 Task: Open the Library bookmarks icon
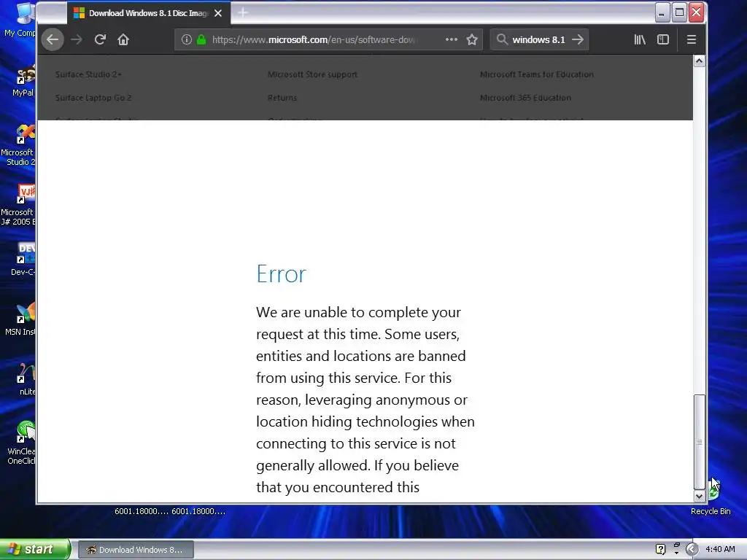(640, 39)
